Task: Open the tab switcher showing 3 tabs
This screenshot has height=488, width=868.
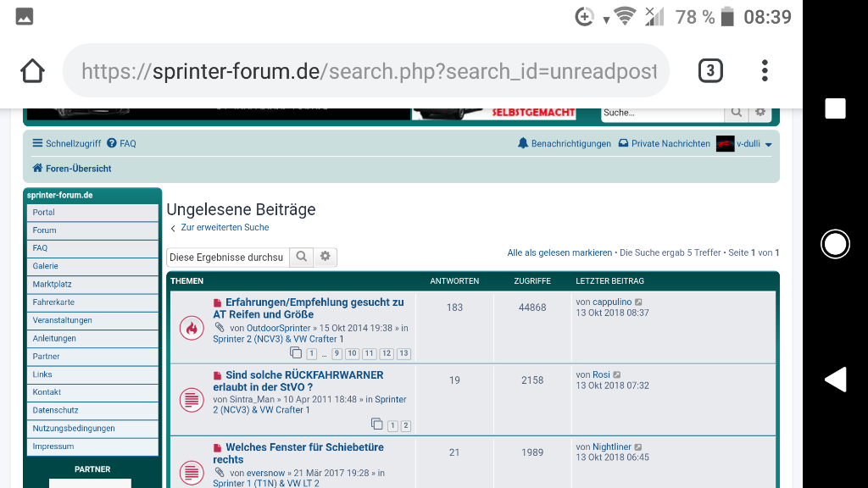Action: [x=709, y=70]
